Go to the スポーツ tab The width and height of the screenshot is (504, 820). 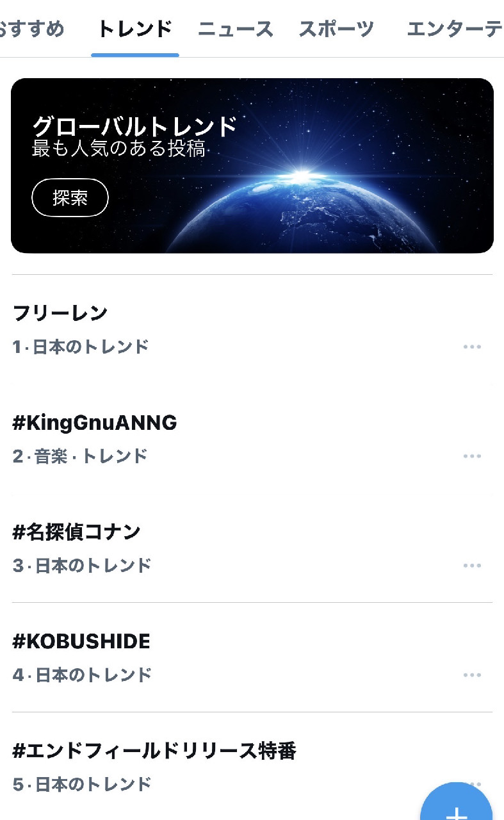point(336,29)
